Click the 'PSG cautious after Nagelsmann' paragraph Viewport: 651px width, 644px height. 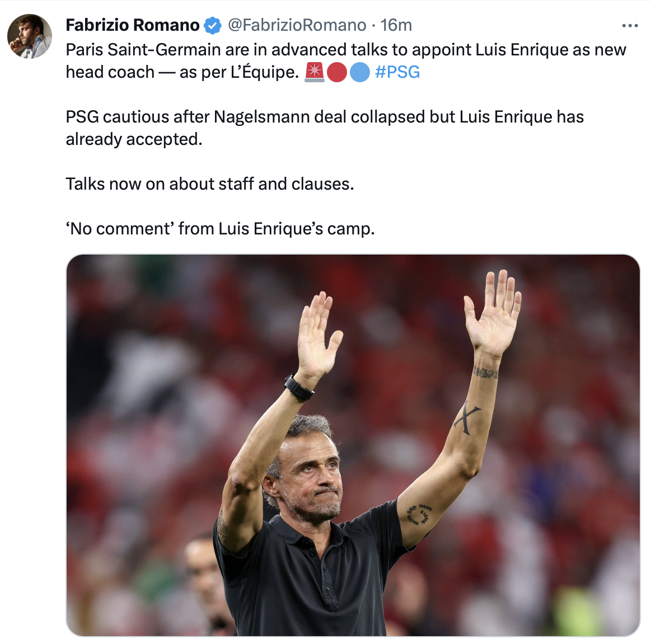[x=325, y=128]
